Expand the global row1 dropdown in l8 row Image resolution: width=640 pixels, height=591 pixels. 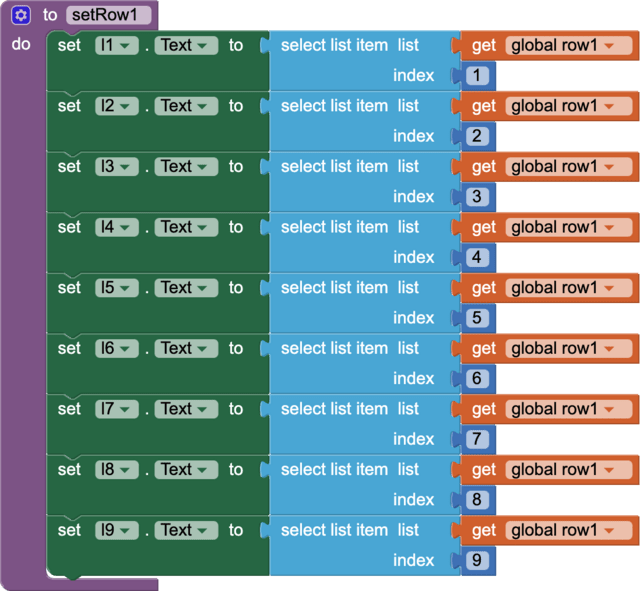pyautogui.click(x=568, y=469)
